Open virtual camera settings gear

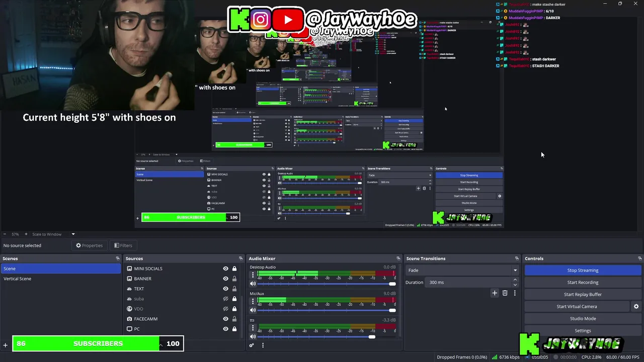(636, 306)
